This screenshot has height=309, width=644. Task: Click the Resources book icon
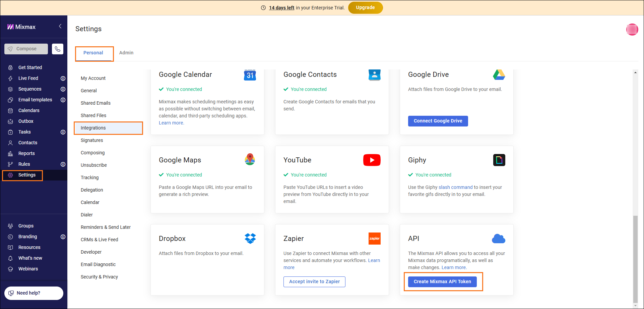pos(10,248)
